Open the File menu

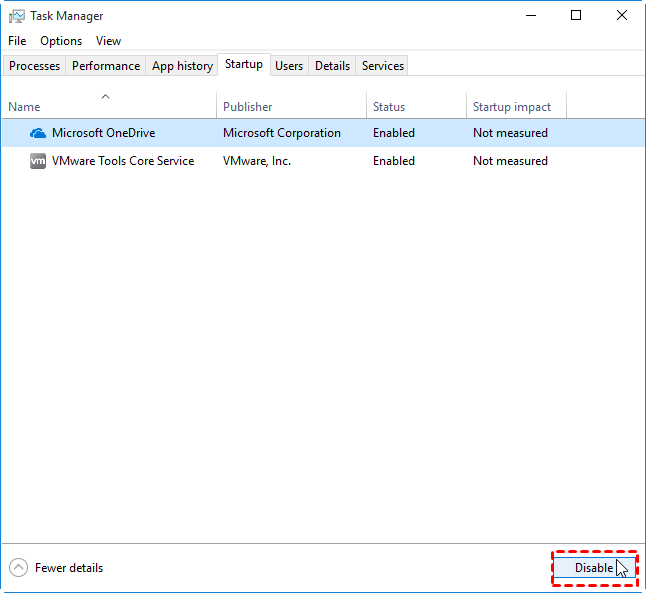(x=17, y=41)
